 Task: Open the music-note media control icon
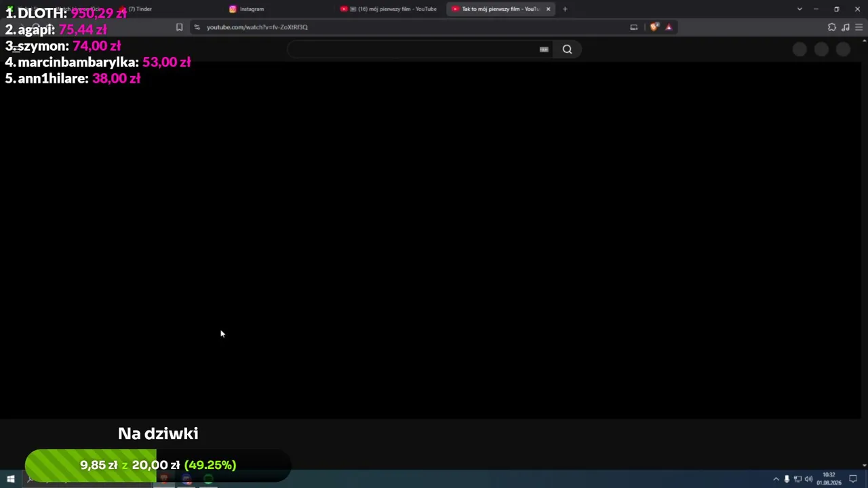coord(846,27)
